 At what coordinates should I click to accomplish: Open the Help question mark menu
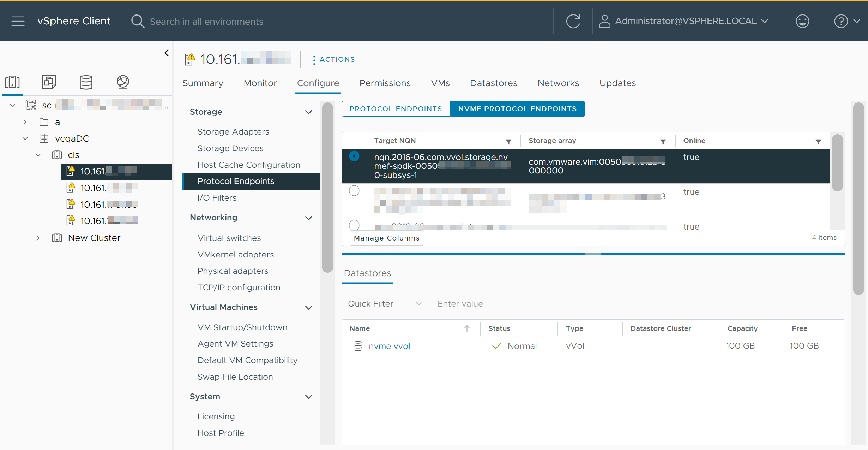846,21
